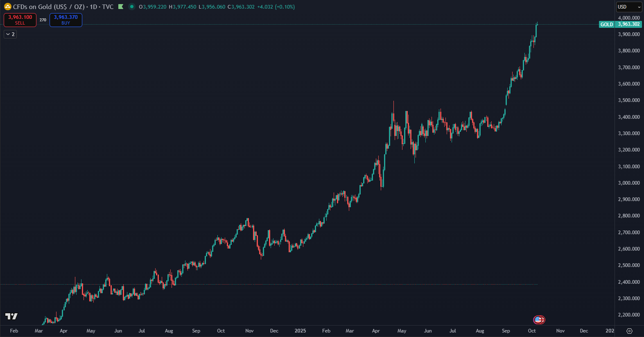Viewport: 644px width, 337px height.
Task: Click the high value H3,977.450
Action: [183, 7]
